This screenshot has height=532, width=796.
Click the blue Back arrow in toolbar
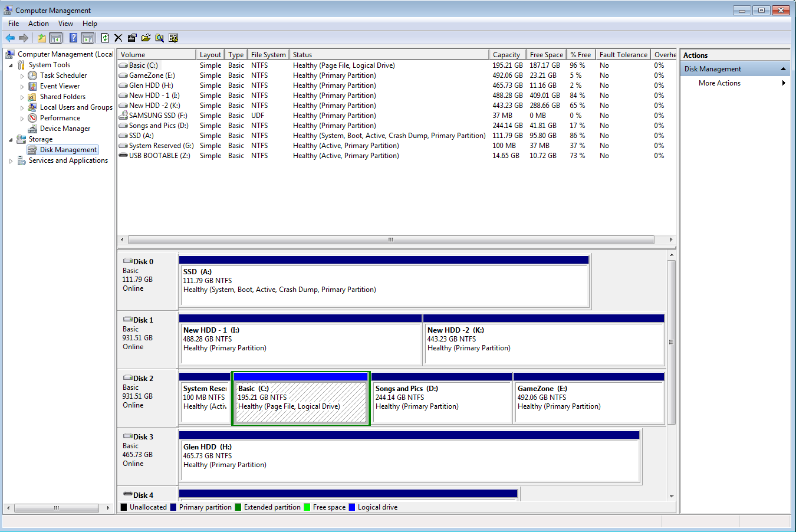point(10,38)
